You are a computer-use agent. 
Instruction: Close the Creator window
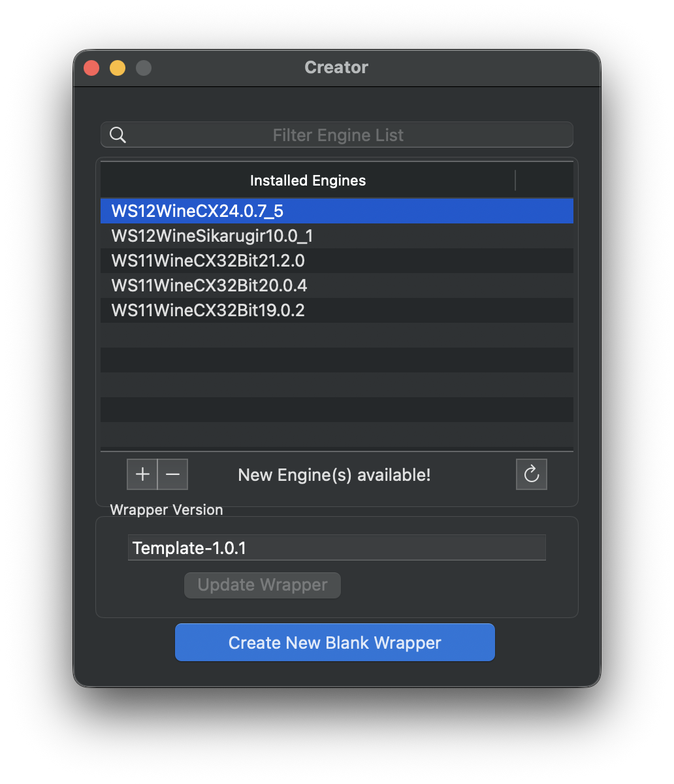91,68
